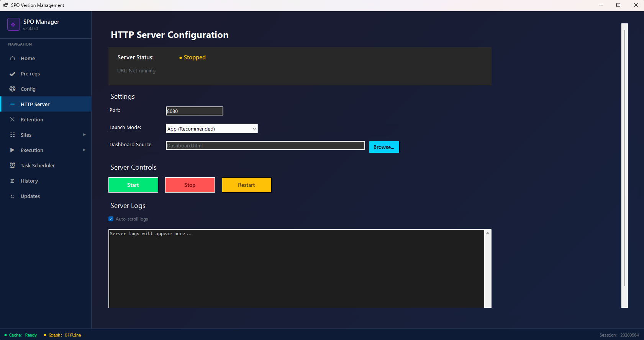This screenshot has height=340, width=644.
Task: Click the Stopped server status text
Action: 193,57
